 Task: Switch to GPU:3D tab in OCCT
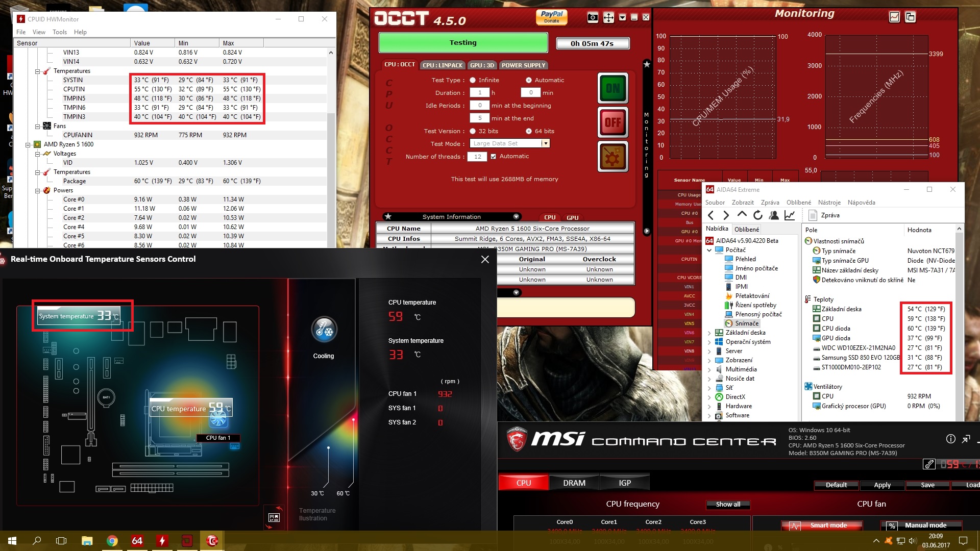pyautogui.click(x=482, y=65)
